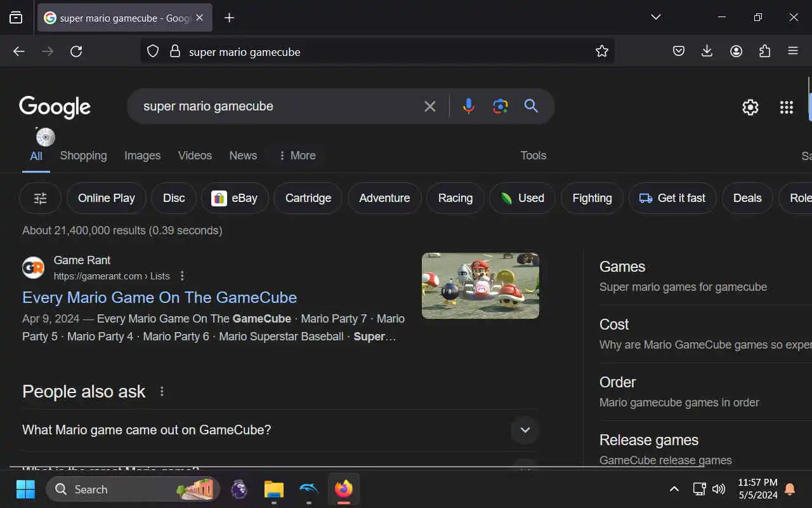Select the Get it fast chip
This screenshot has width=812, height=508.
click(672, 198)
